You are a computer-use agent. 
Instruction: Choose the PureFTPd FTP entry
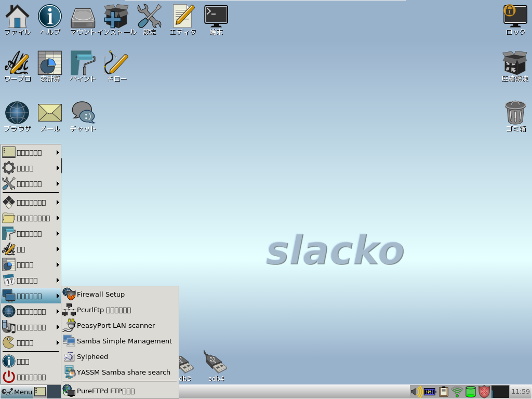120,391
